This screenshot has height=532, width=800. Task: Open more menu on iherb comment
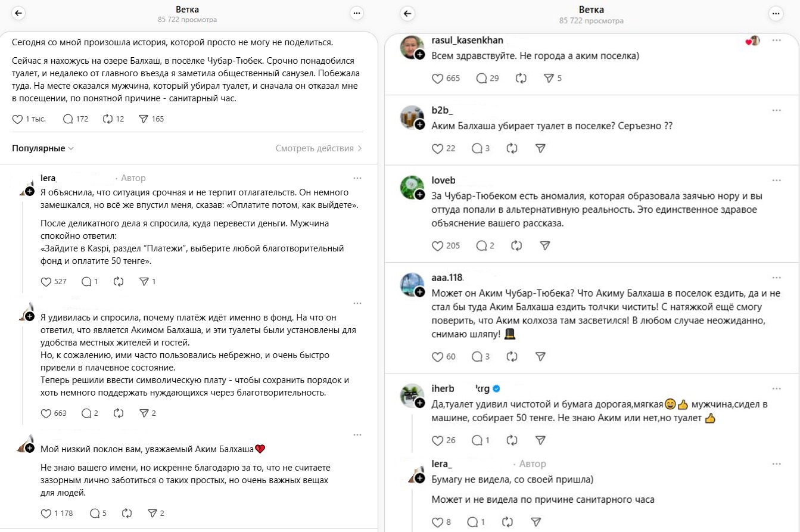pos(776,388)
